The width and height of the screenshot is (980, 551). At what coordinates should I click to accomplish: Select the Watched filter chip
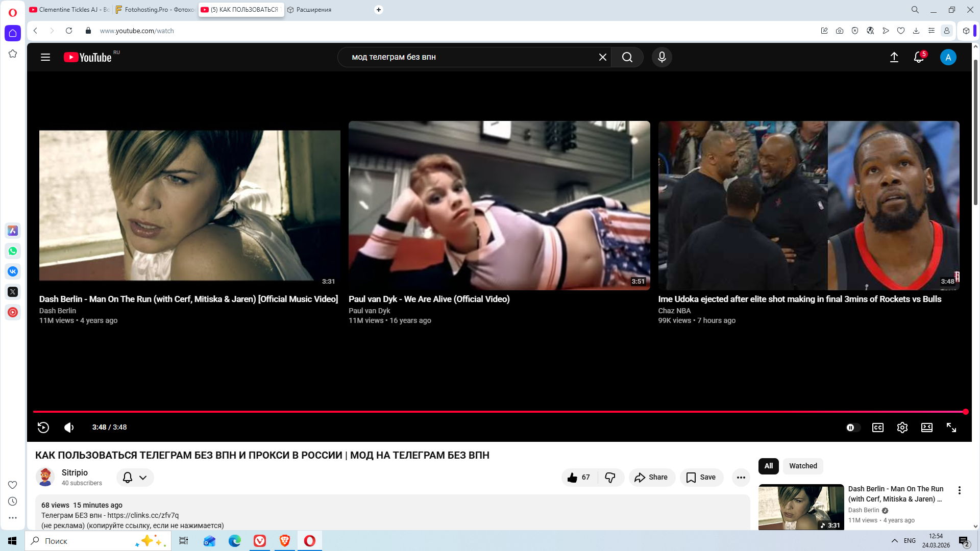tap(802, 466)
